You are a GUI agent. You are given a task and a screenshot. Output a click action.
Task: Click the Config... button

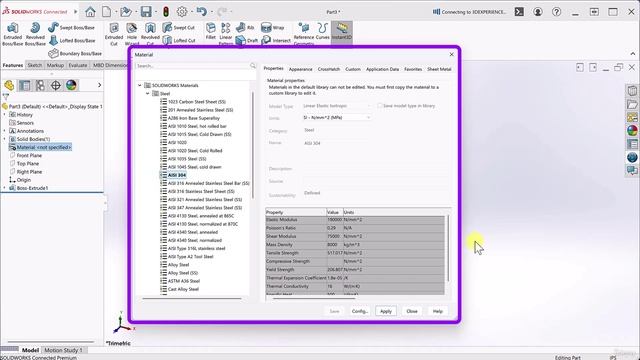[360, 311]
